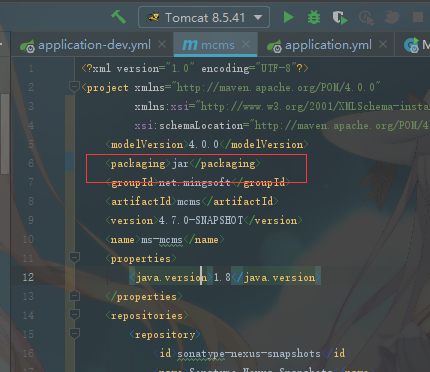The image size is (430, 372).
Task: Click the name ms-mcms text on line 10
Action: pos(165,239)
